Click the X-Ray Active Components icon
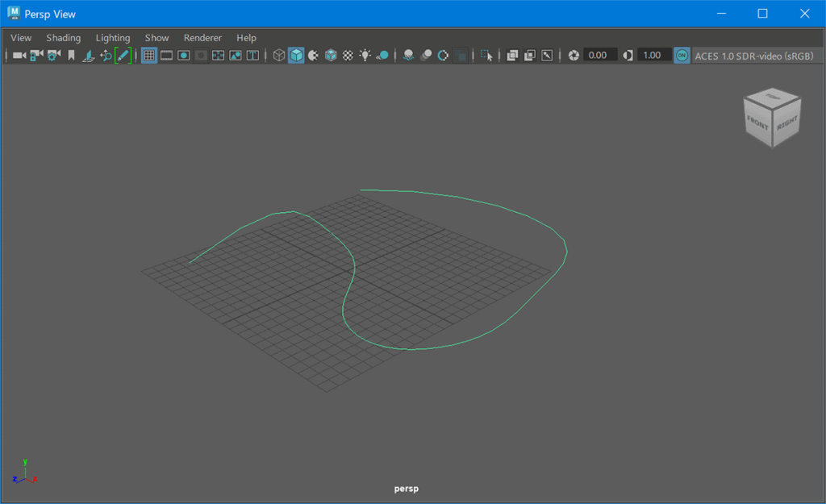Viewport: 826px width, 504px height. pos(529,56)
